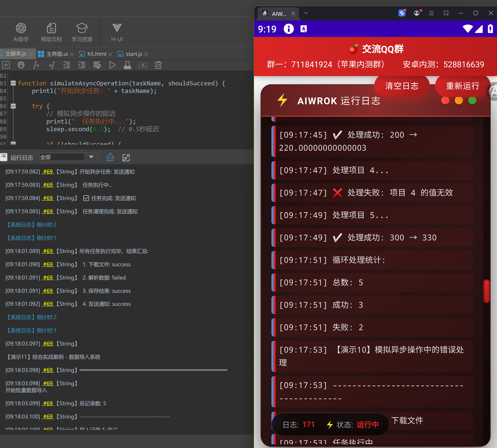The width and height of the screenshot is (497, 448).
Task: Tap the '失败: 2' log entry
Action: [372, 327]
